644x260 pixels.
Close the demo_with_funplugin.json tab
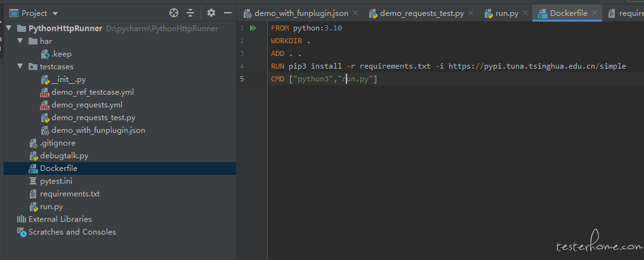355,13
